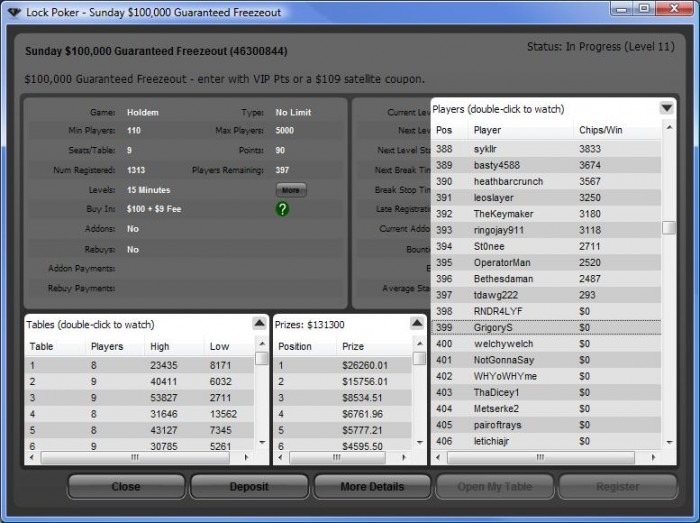The height and width of the screenshot is (523, 700).
Task: Click the Prizes list scroll down arrow
Action: coord(420,443)
